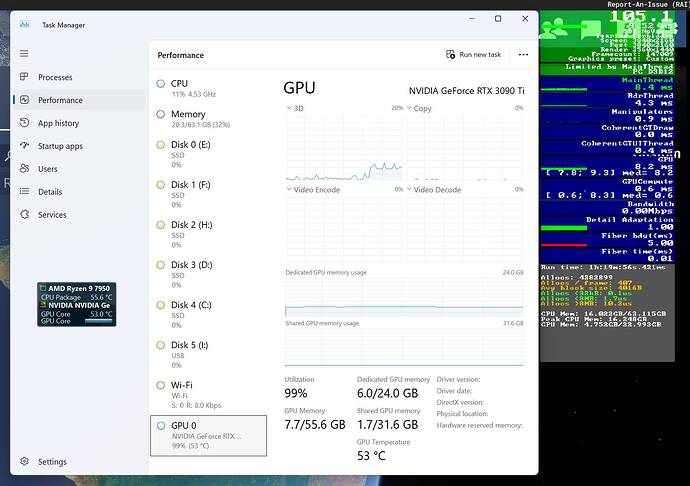Click the Dedicated GPU memory usage graph

(x=404, y=296)
